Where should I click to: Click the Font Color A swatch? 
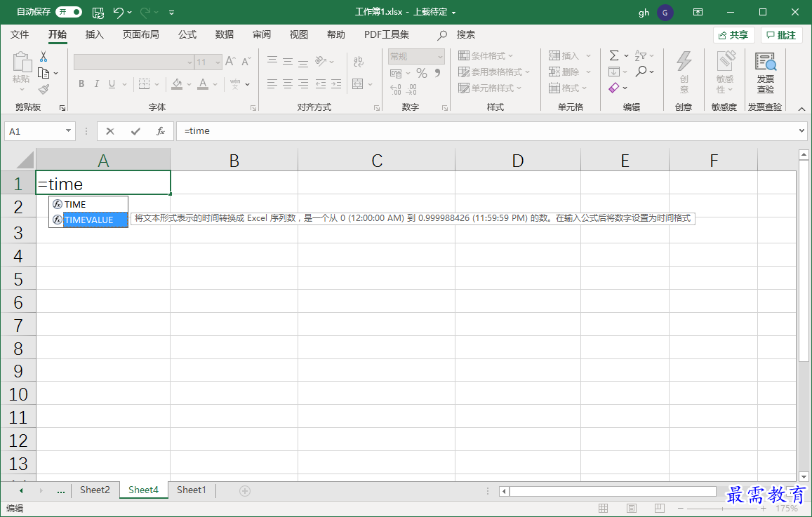point(203,84)
